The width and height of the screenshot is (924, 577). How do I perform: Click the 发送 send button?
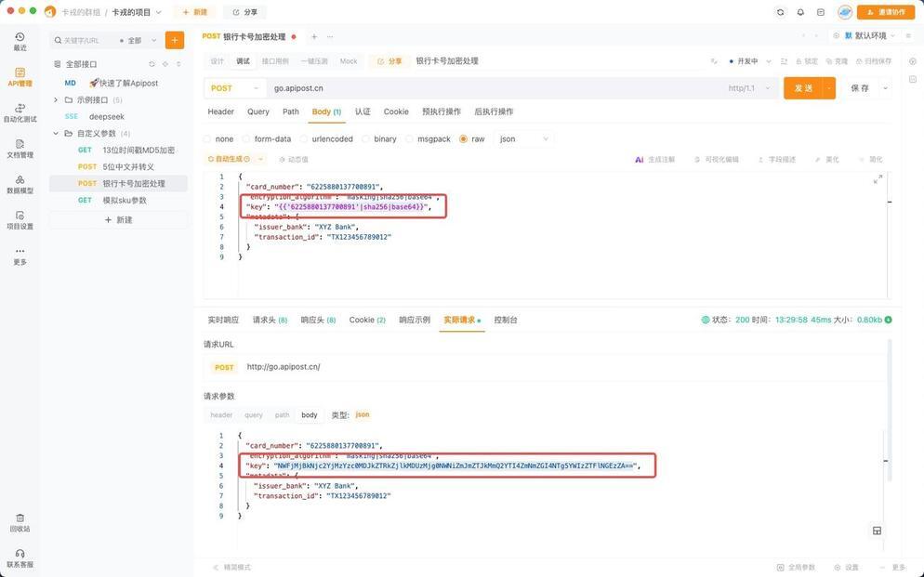pyautogui.click(x=803, y=88)
